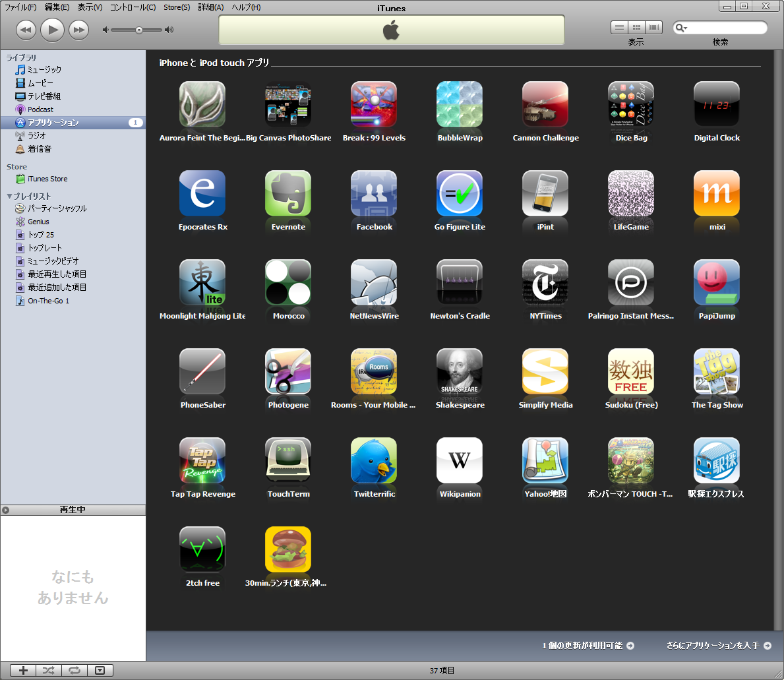The height and width of the screenshot is (680, 784).
Task: Select the Moonlight Mahjong Lite icon
Action: [202, 282]
